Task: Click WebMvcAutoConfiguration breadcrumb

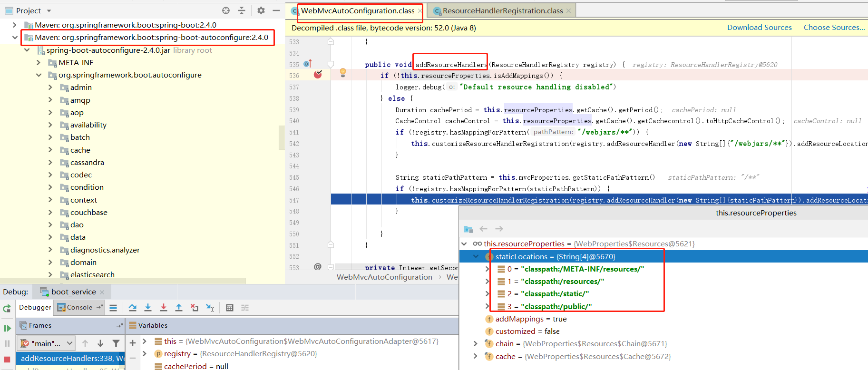Action: [384, 277]
